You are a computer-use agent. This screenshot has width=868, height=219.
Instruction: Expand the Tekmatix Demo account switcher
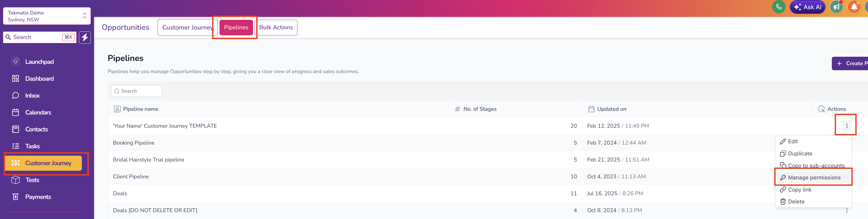pyautogui.click(x=47, y=16)
